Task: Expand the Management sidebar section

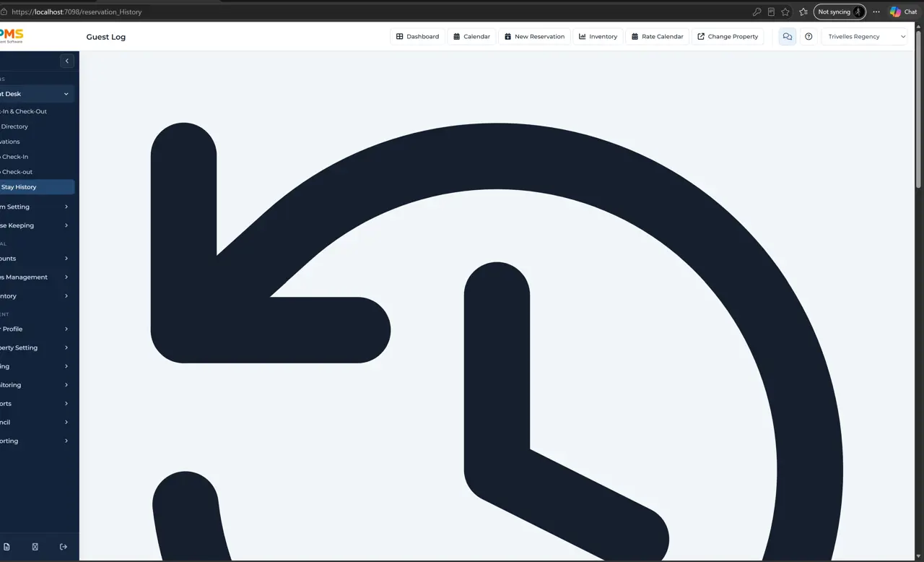Action: (36, 277)
